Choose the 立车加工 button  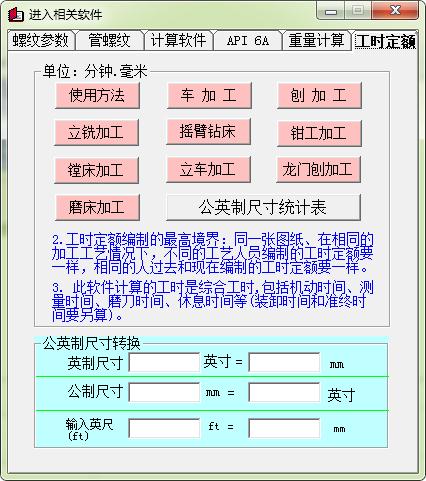tap(208, 169)
